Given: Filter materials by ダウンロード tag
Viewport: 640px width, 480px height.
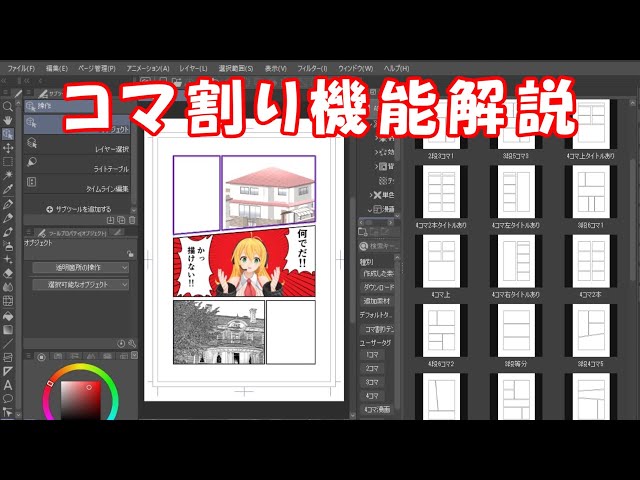Looking at the screenshot, I should point(378,287).
